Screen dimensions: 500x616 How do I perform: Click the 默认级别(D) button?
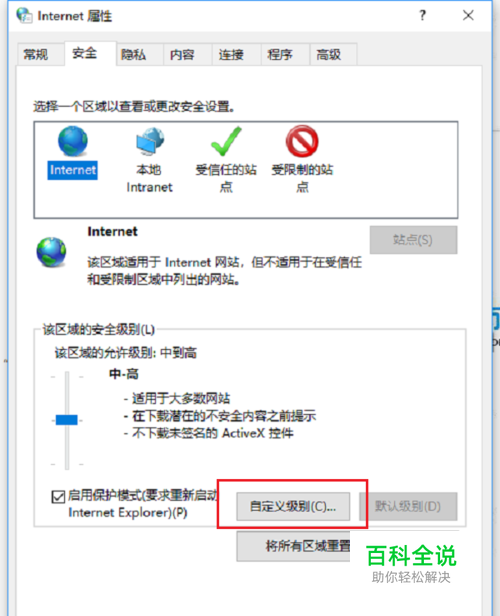pos(408,506)
